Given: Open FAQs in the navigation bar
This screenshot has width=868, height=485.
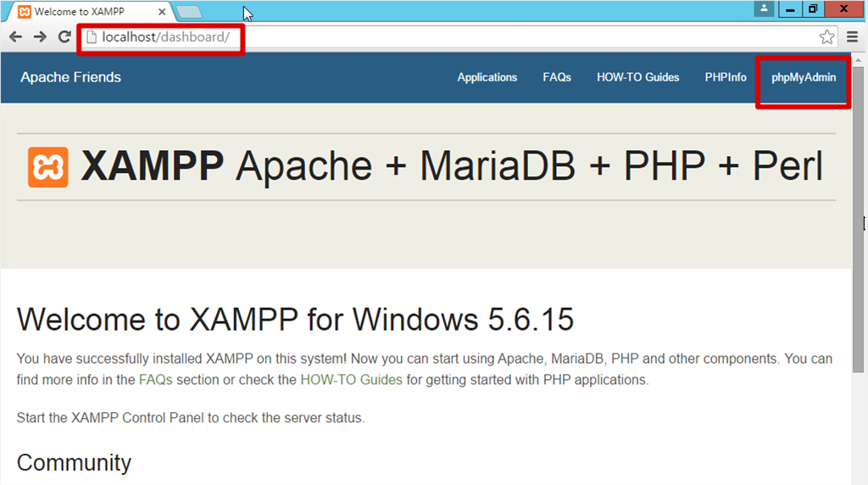Looking at the screenshot, I should pos(557,77).
